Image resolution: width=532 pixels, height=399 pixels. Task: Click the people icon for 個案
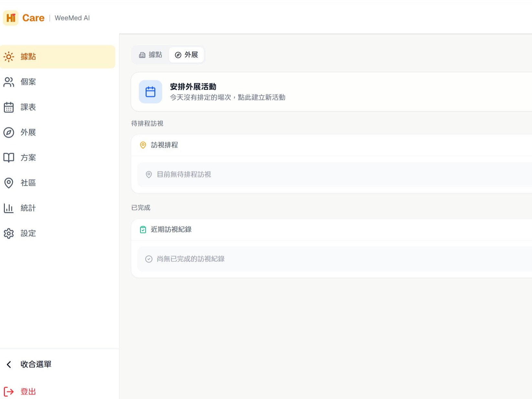coord(9,82)
